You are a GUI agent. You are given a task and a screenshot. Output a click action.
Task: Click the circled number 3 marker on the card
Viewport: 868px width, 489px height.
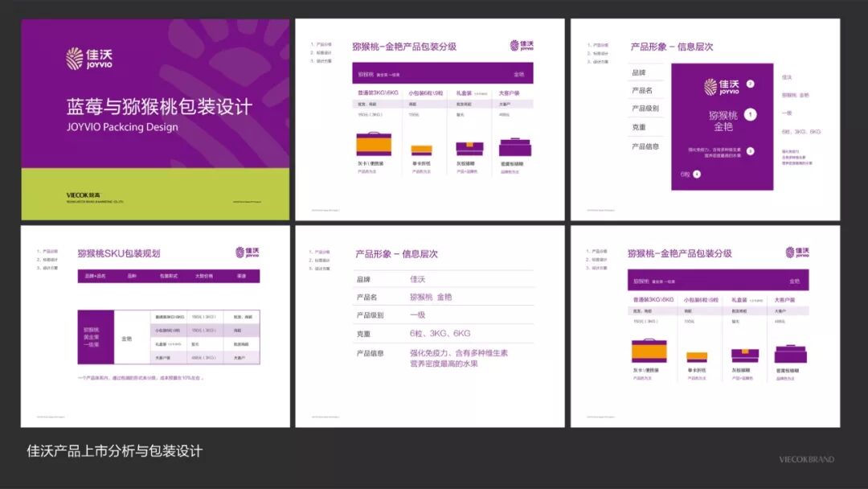click(x=750, y=150)
